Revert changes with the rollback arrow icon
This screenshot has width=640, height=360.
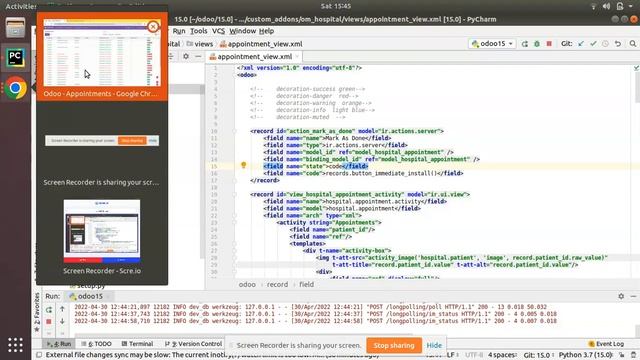coord(618,44)
